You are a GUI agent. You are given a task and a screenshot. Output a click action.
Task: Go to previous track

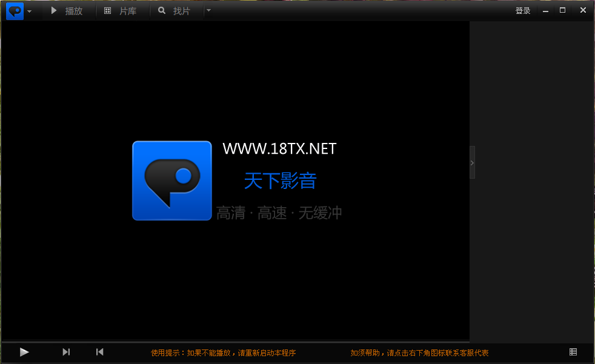pyautogui.click(x=99, y=352)
